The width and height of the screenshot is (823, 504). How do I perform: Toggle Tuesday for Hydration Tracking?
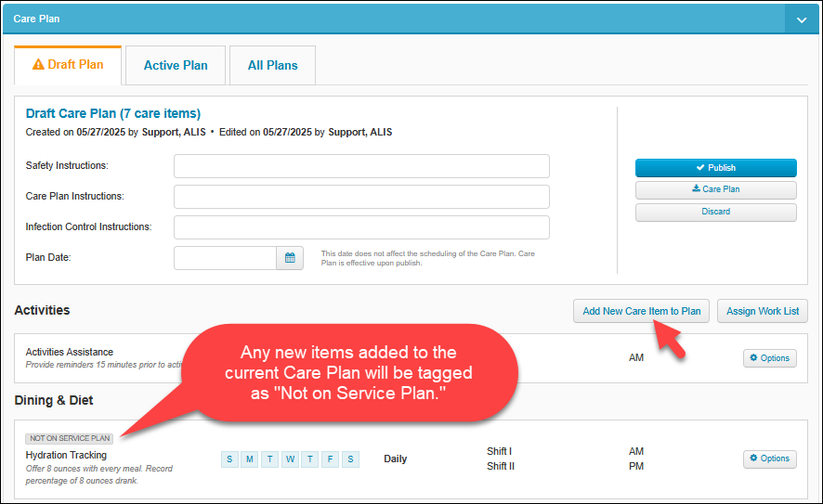pyautogui.click(x=269, y=459)
